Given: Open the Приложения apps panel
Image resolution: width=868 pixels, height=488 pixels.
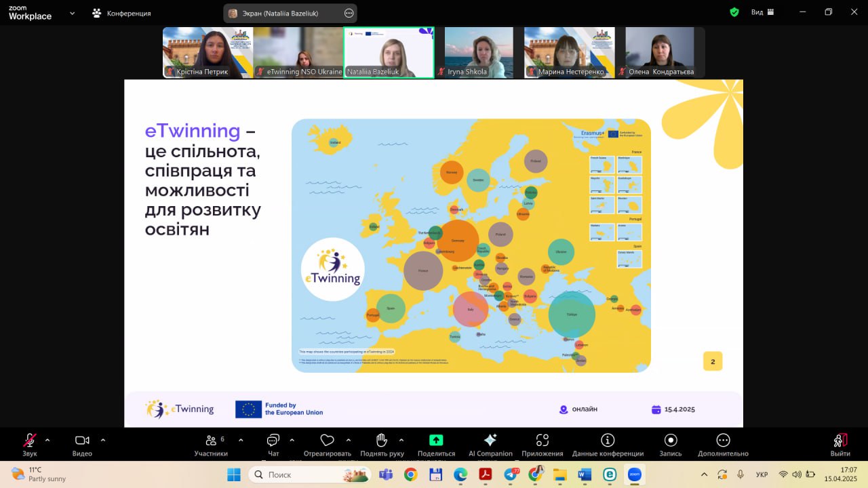Looking at the screenshot, I should pyautogui.click(x=542, y=445).
